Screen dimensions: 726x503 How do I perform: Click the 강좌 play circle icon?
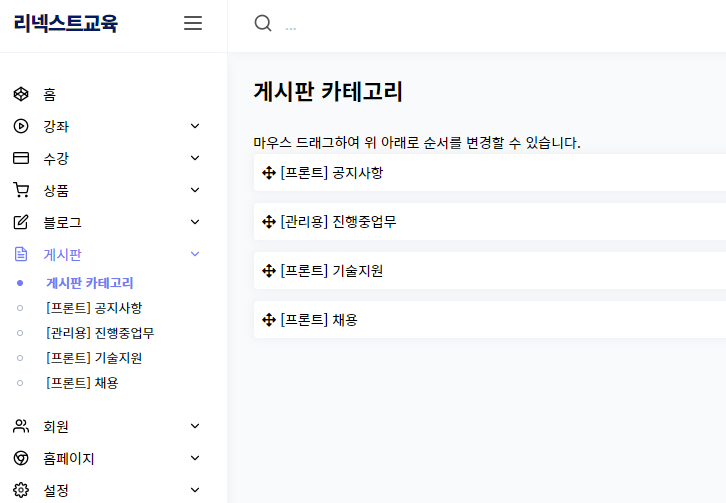21,126
